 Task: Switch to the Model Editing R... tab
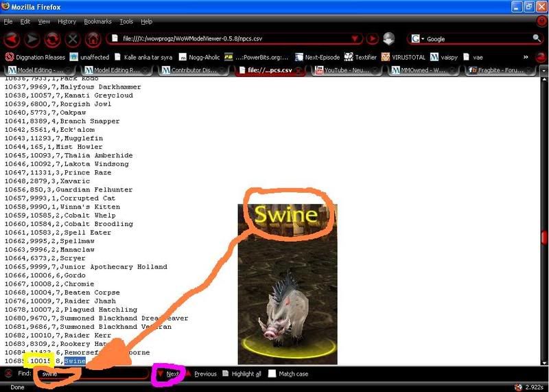pos(116,70)
